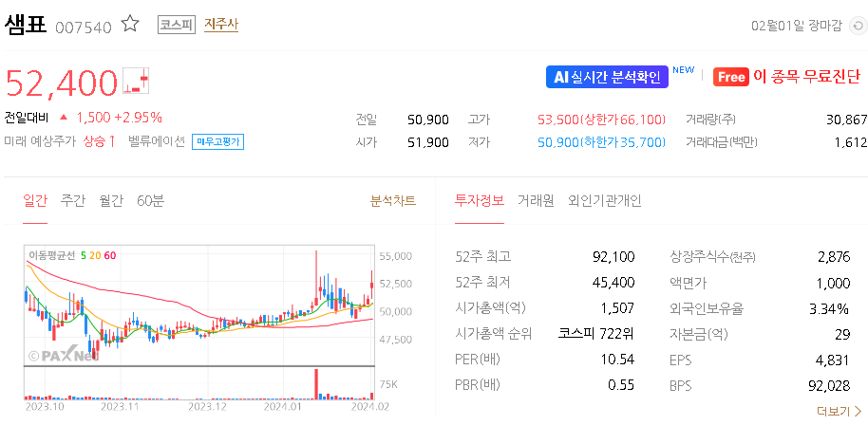Click the 고가 value 53,500(상한가66,100)
Viewport: 868px width, 425px height.
coord(602,120)
